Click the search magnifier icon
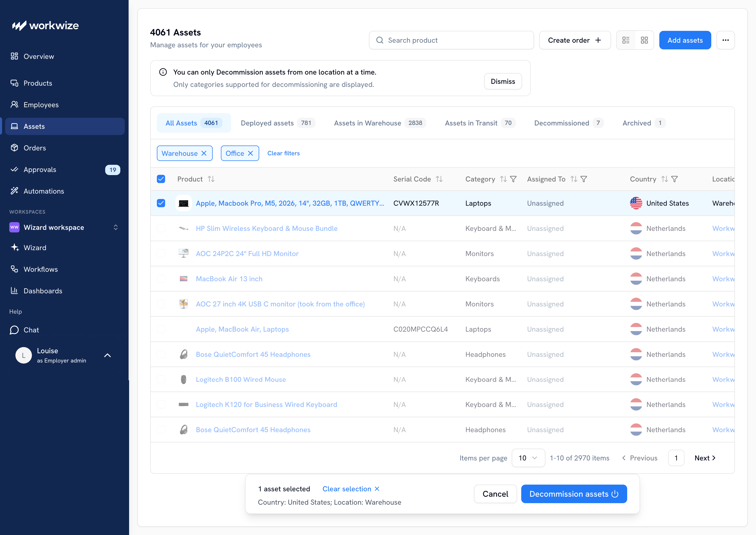 tap(380, 40)
